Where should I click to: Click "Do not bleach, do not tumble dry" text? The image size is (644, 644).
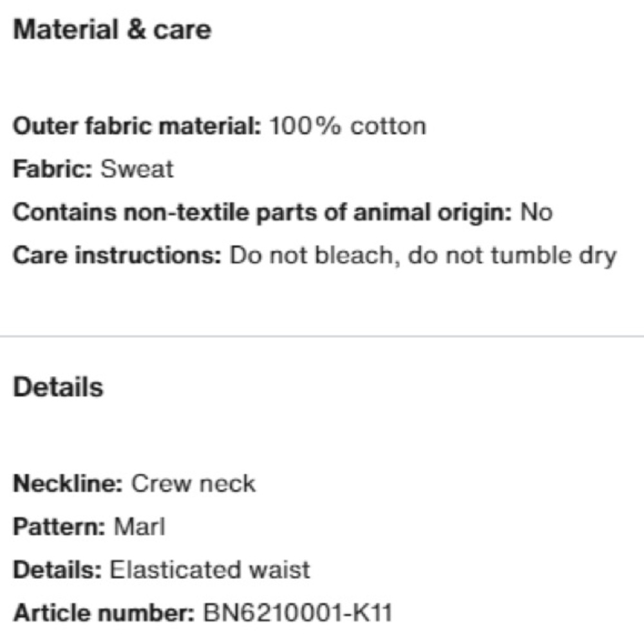423,256
